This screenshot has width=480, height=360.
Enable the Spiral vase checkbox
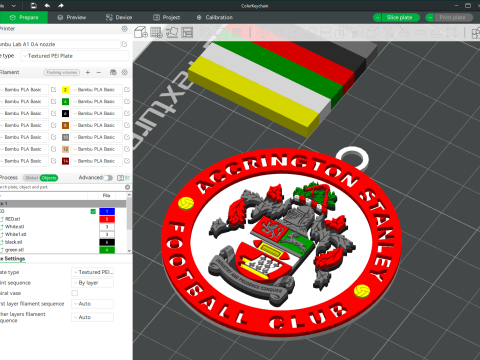click(75, 293)
